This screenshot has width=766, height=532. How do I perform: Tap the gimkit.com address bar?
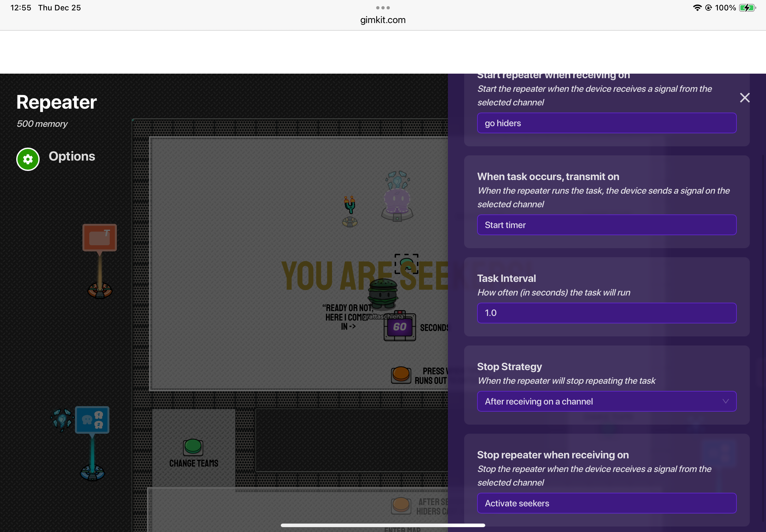tap(383, 20)
